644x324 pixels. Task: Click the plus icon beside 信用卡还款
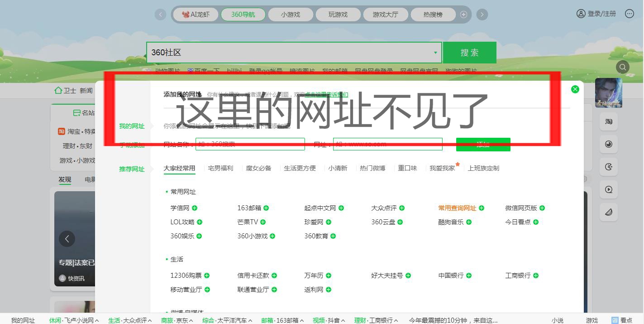pyautogui.click(x=274, y=276)
